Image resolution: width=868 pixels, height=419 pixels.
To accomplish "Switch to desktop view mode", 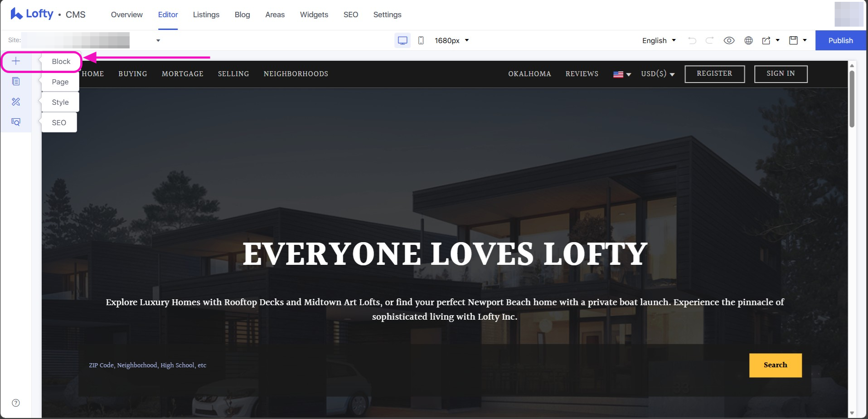I will 402,40.
